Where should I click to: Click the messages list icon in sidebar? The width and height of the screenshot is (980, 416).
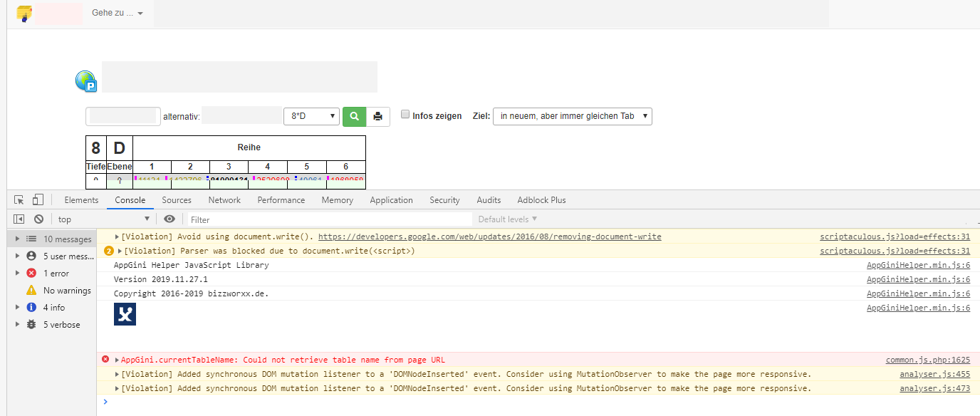[x=31, y=239]
